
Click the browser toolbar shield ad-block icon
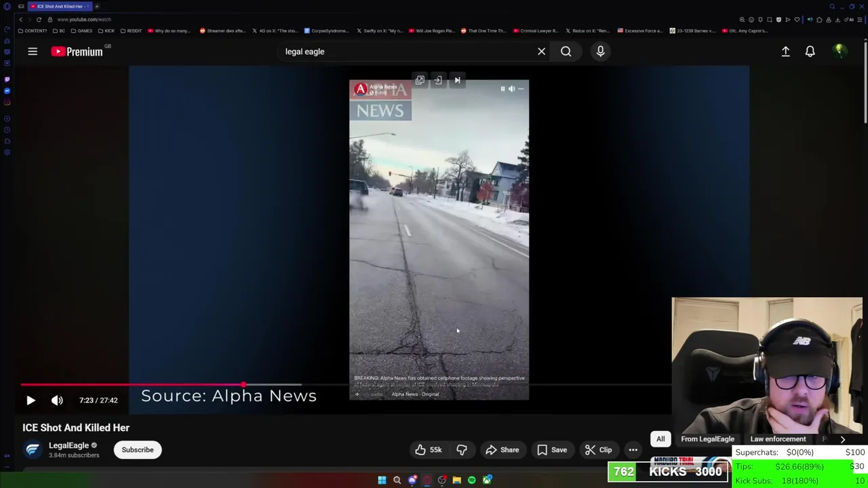(778, 20)
